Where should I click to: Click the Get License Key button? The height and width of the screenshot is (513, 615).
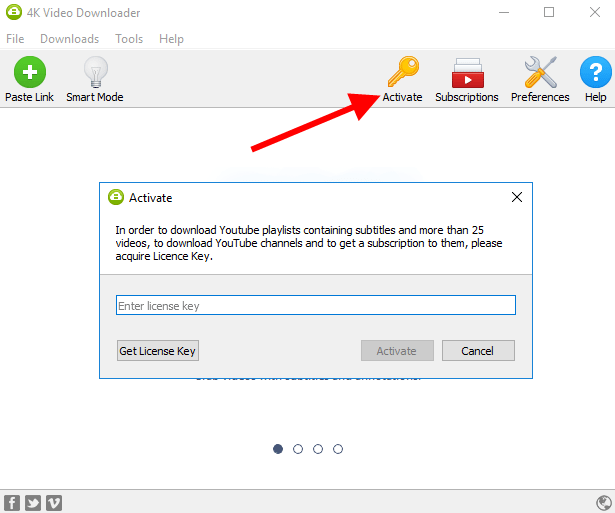point(158,351)
